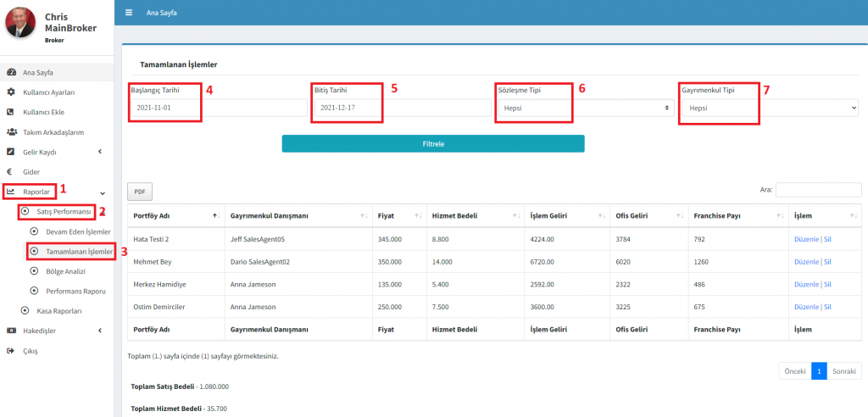The width and height of the screenshot is (868, 417).
Task: Click the Hakedişler icon in sidebar
Action: point(10,331)
